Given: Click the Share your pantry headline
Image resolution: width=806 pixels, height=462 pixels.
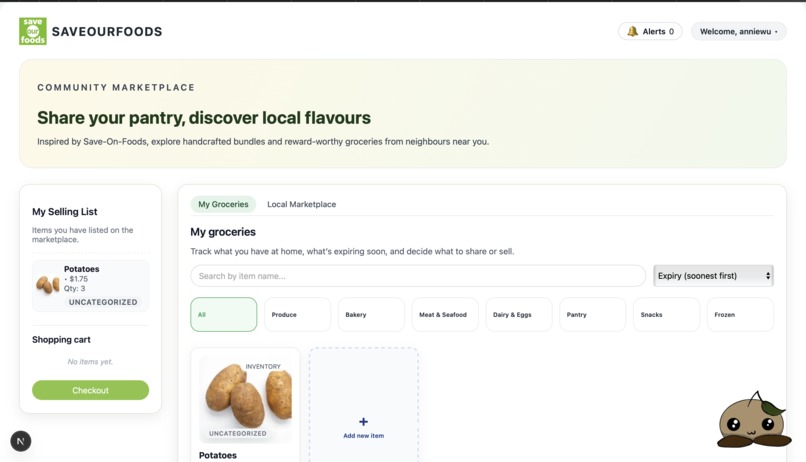Looking at the screenshot, I should [204, 118].
